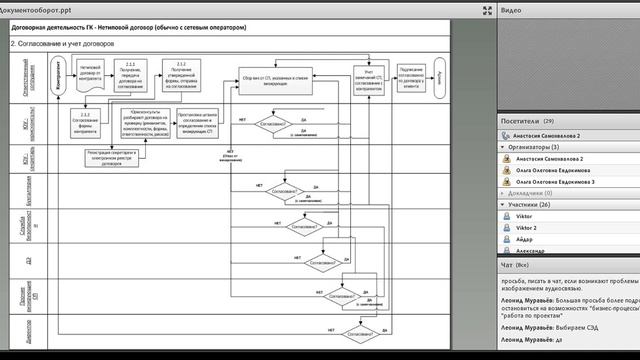Click the Видео pod header
This screenshot has width=640, height=360.
[569, 11]
